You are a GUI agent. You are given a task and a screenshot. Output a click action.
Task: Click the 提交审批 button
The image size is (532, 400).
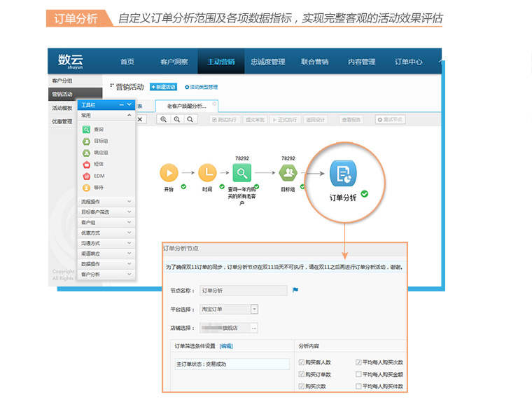[x=255, y=120]
